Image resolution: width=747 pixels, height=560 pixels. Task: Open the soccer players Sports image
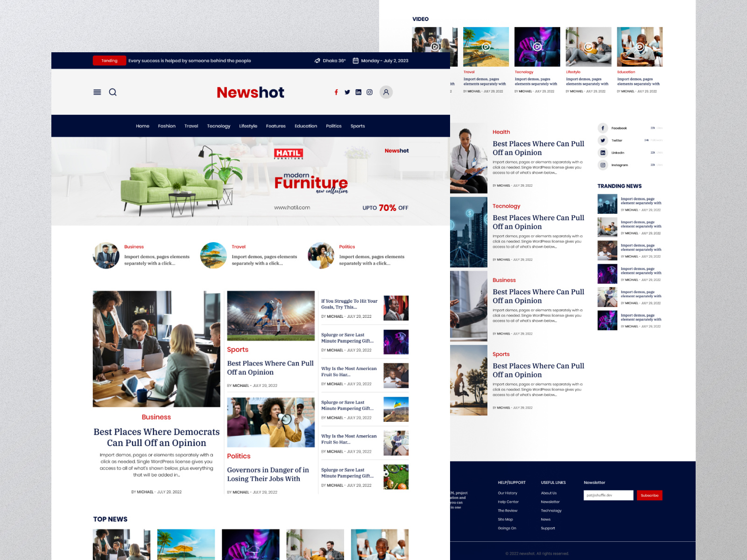271,316
